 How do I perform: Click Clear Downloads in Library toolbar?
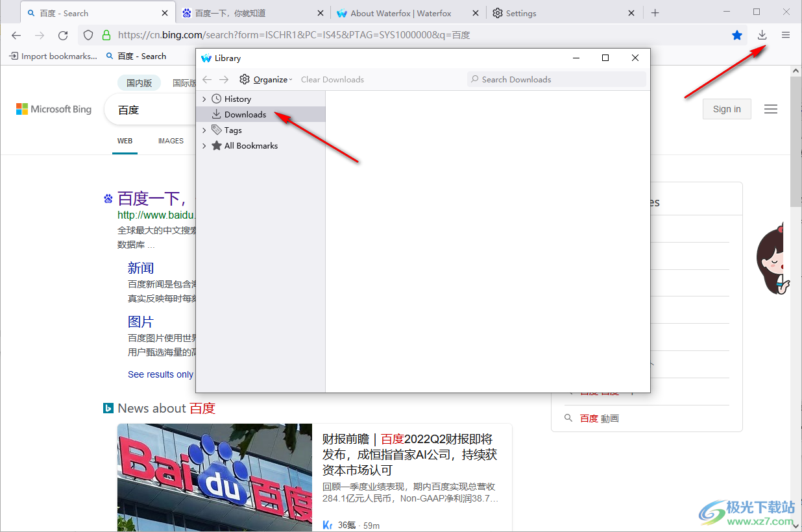coord(332,79)
